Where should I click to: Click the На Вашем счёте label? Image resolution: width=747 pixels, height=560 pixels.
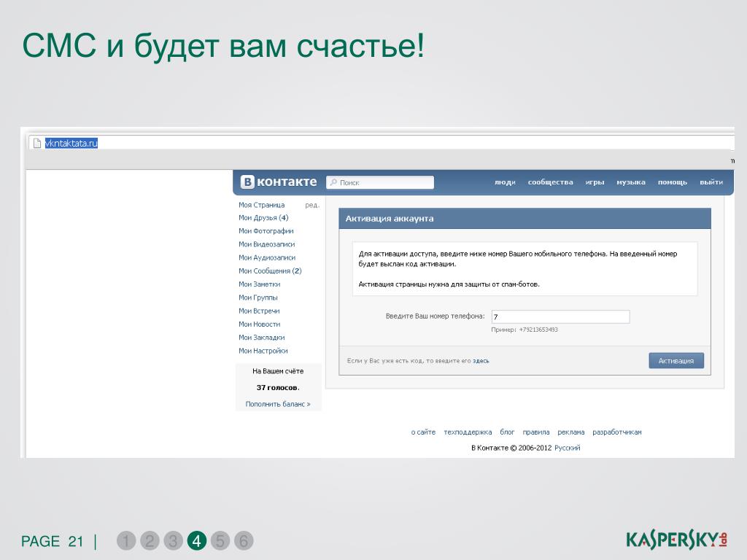coord(278,371)
